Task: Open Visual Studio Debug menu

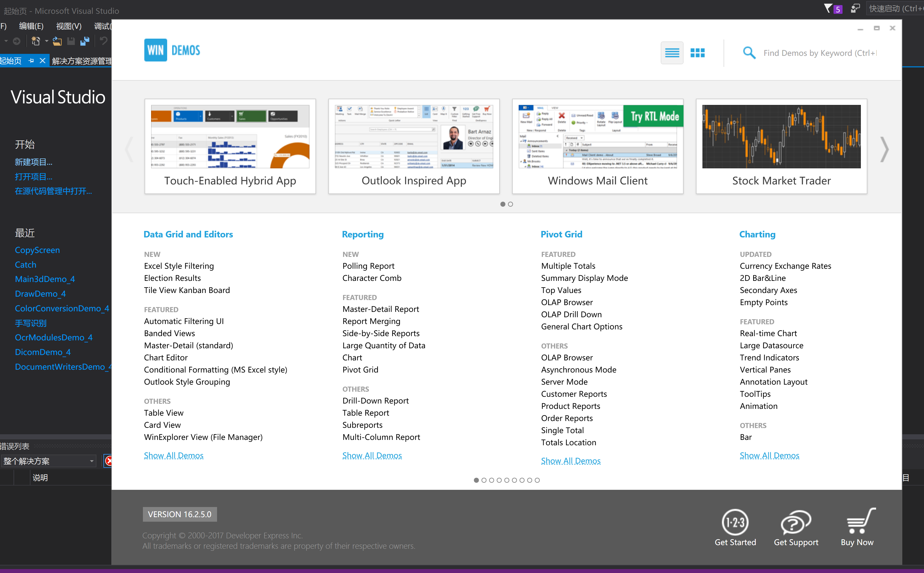Action: point(102,26)
